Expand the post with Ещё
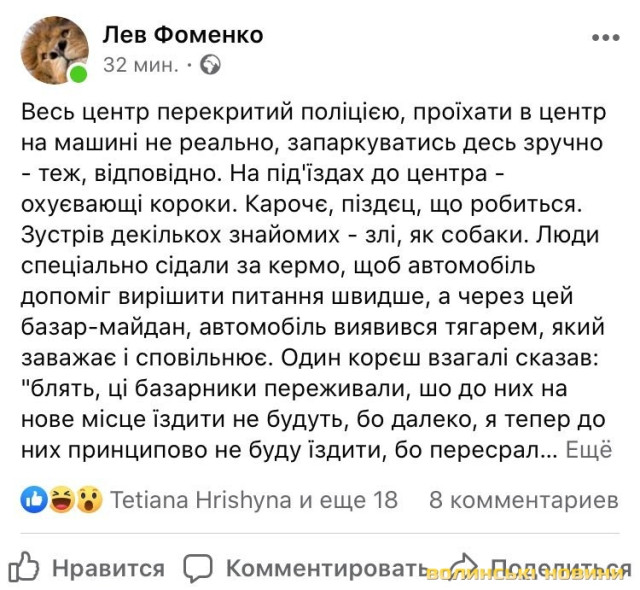Image resolution: width=640 pixels, height=590 pixels. 589,450
